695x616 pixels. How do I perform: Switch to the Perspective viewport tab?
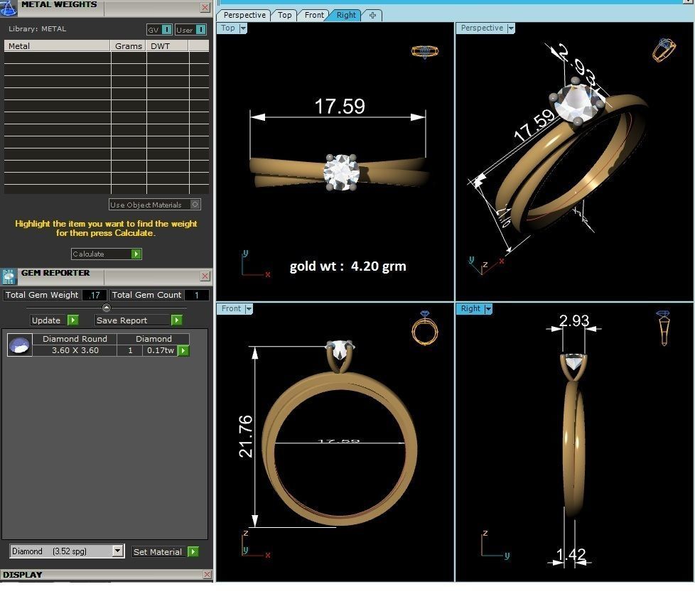(244, 15)
